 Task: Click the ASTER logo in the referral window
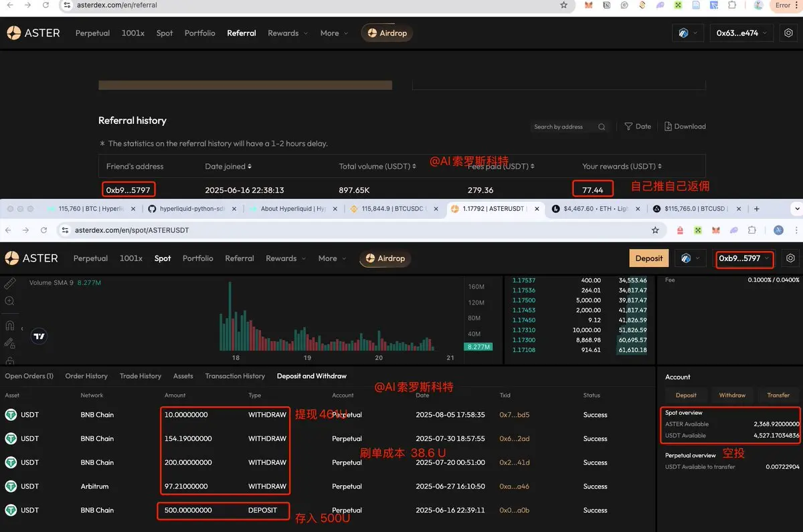33,33
